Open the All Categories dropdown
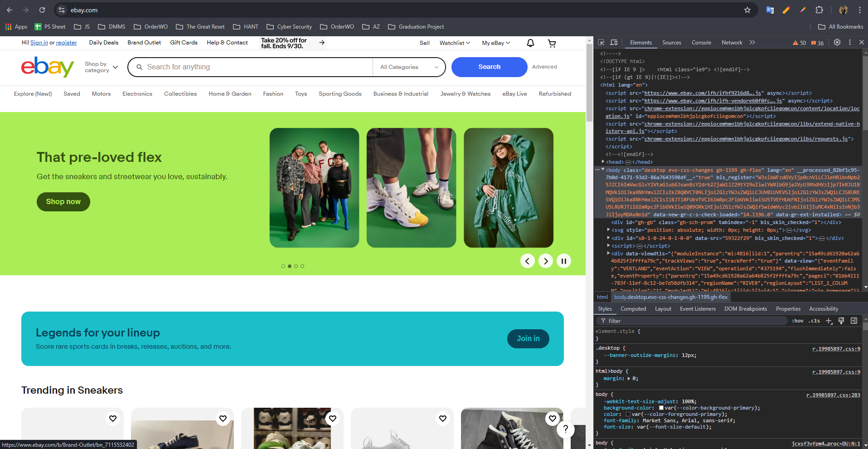Image resolution: width=868 pixels, height=449 pixels. click(409, 67)
